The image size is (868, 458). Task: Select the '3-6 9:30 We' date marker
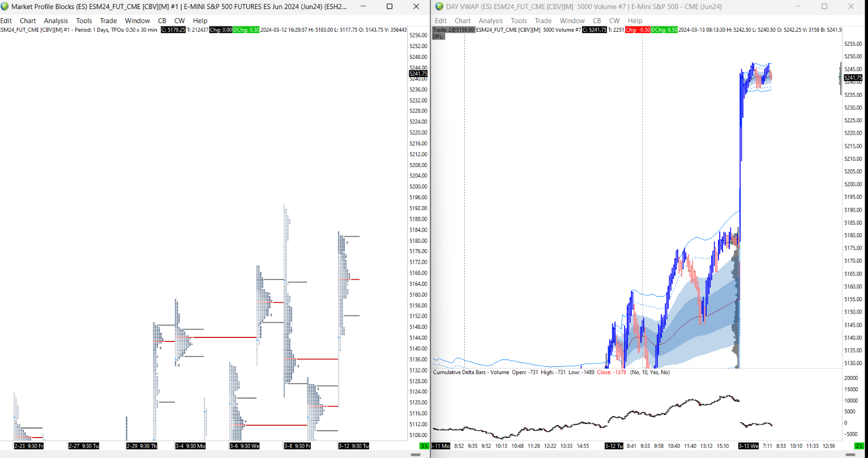pyautogui.click(x=244, y=446)
